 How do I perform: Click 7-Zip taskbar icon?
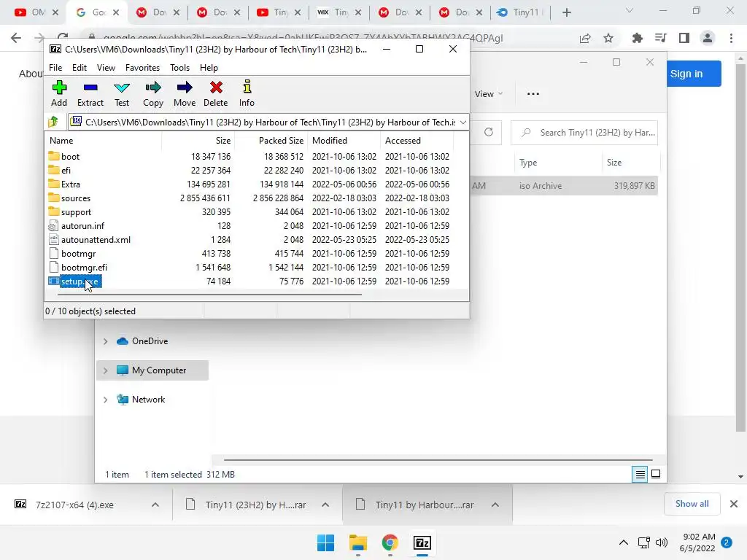[x=422, y=542]
